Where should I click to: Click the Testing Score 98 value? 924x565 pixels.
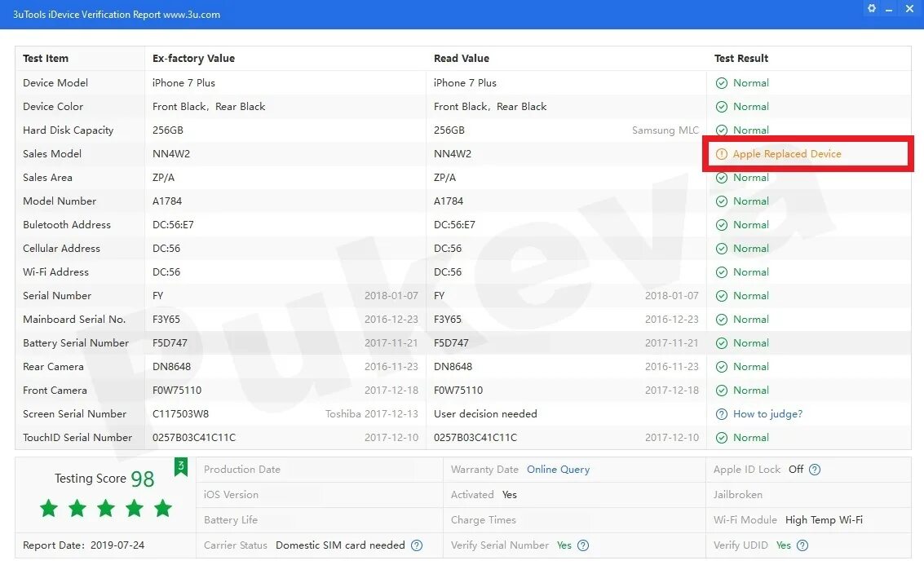tap(142, 479)
